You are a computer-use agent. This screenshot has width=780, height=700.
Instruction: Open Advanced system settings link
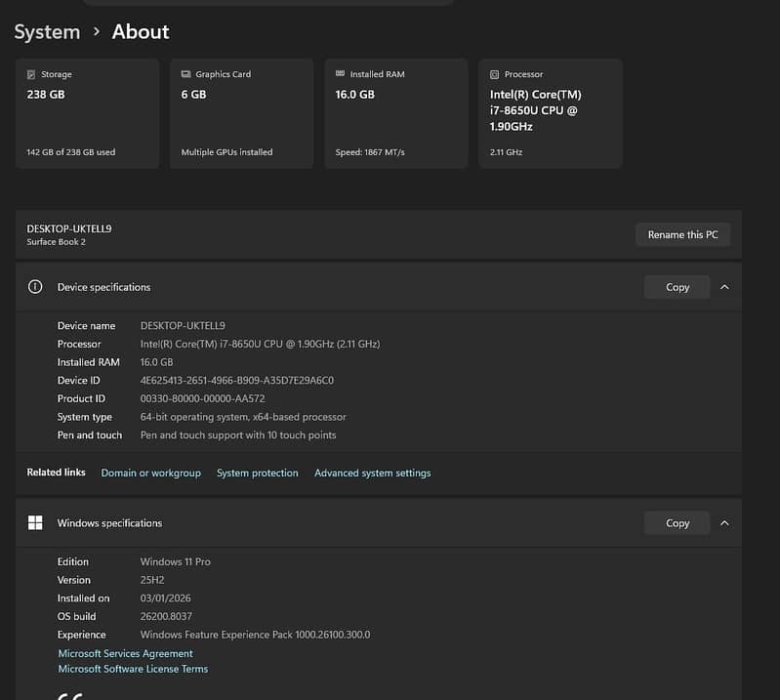click(372, 474)
